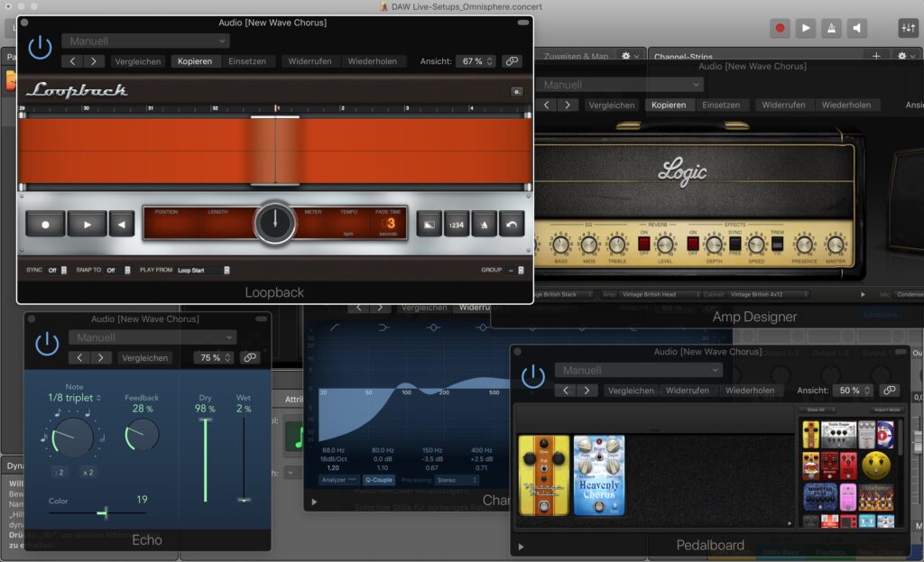Click the Echo x2 double-time button
Screen dimensions: 924x562
pyautogui.click(x=88, y=473)
